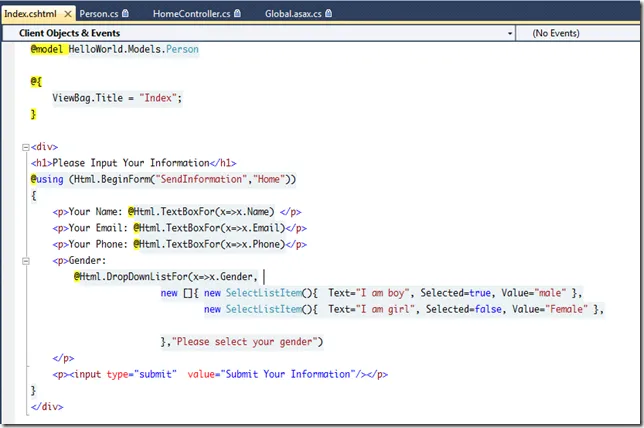Click the @using keyword

click(47, 179)
